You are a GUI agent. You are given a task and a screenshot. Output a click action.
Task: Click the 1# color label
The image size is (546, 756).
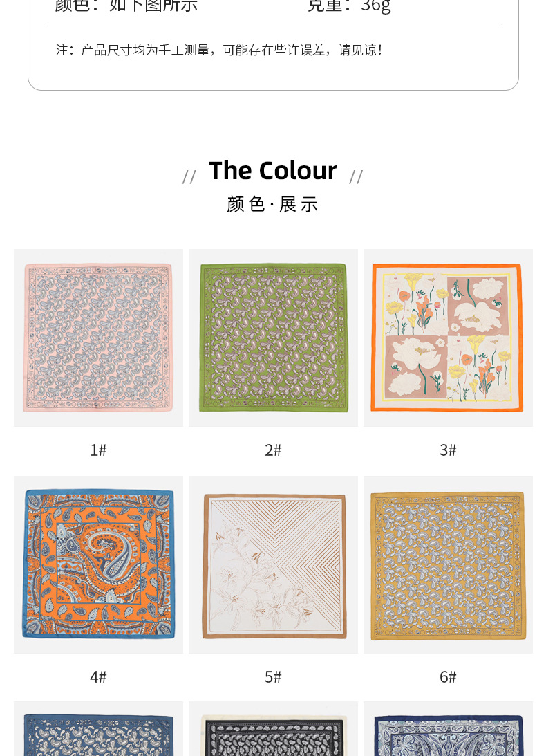click(x=98, y=450)
